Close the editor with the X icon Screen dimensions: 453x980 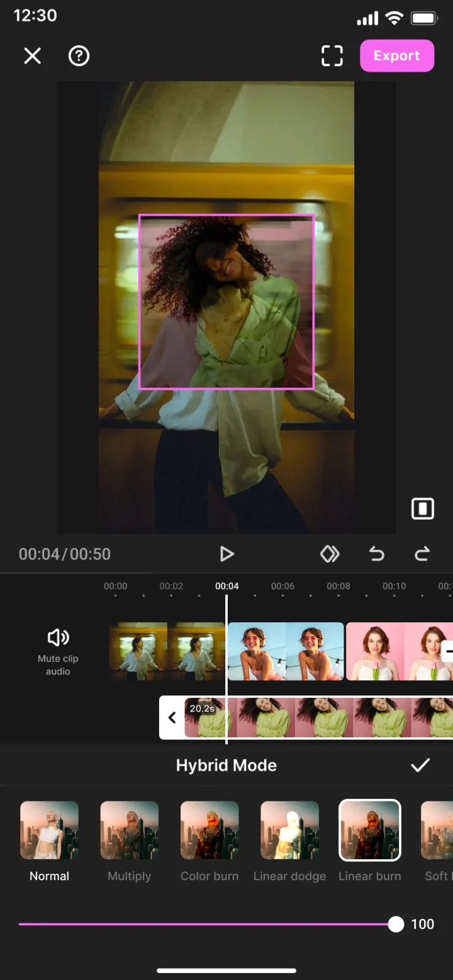pyautogui.click(x=32, y=56)
